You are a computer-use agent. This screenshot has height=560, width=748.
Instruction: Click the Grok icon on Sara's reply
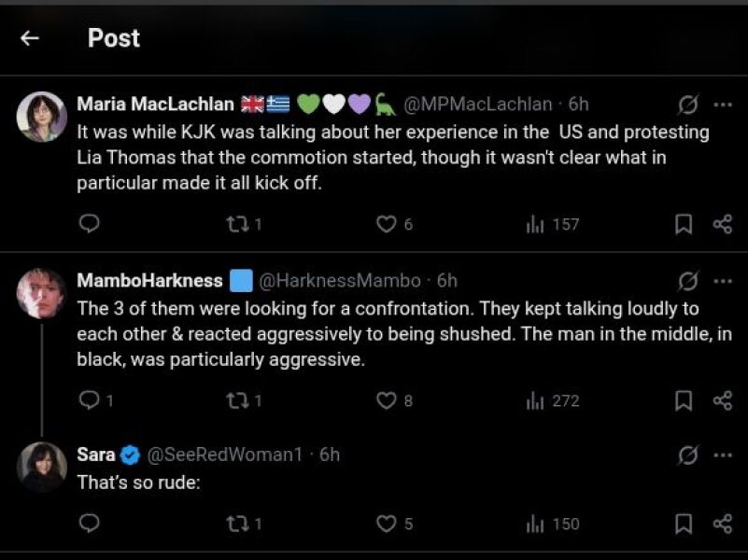point(687,455)
